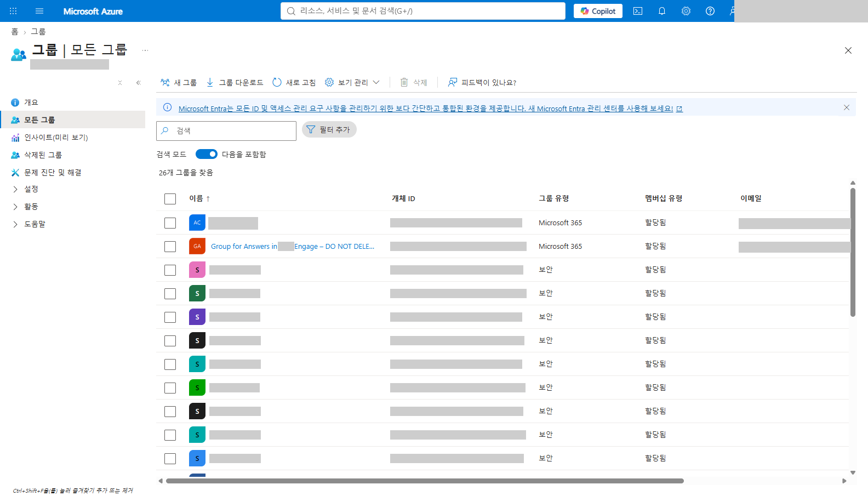Dismiss the Entra info banner

click(x=847, y=107)
